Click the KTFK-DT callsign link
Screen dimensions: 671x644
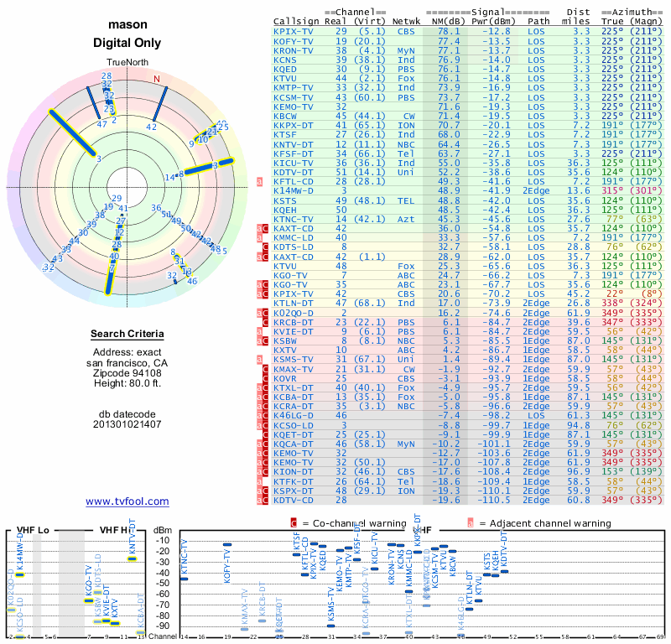pos(293,481)
